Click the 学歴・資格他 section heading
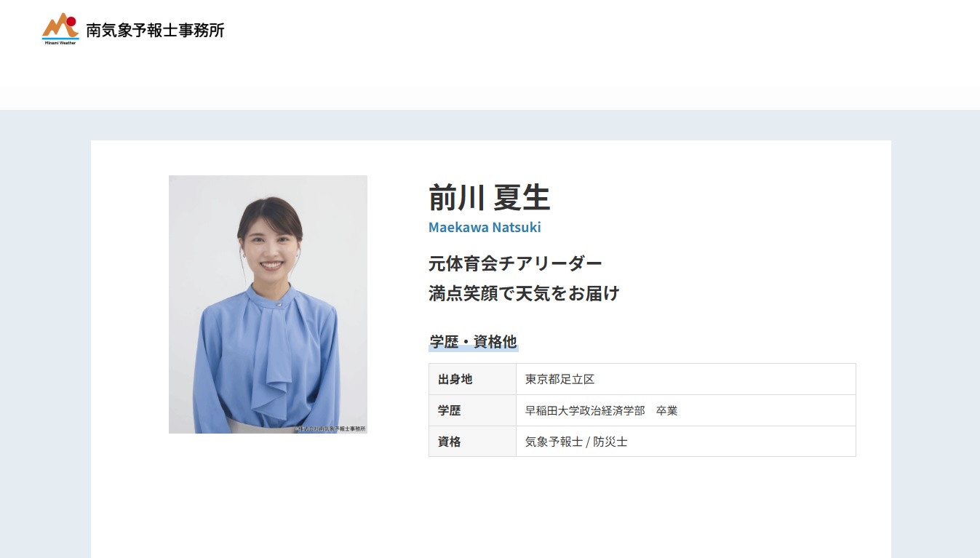This screenshot has width=980, height=558. (473, 342)
